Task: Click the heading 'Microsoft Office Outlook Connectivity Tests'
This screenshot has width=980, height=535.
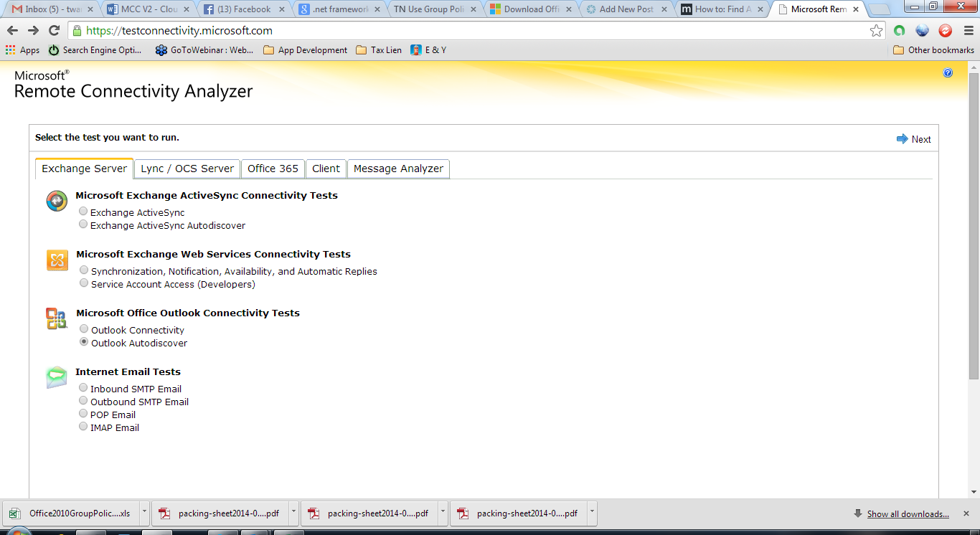Action: (188, 313)
